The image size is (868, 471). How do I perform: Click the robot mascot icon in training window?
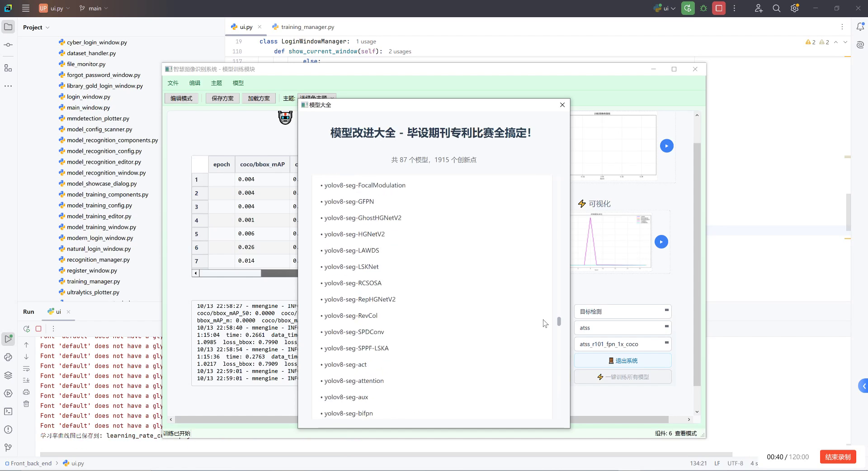pyautogui.click(x=285, y=118)
